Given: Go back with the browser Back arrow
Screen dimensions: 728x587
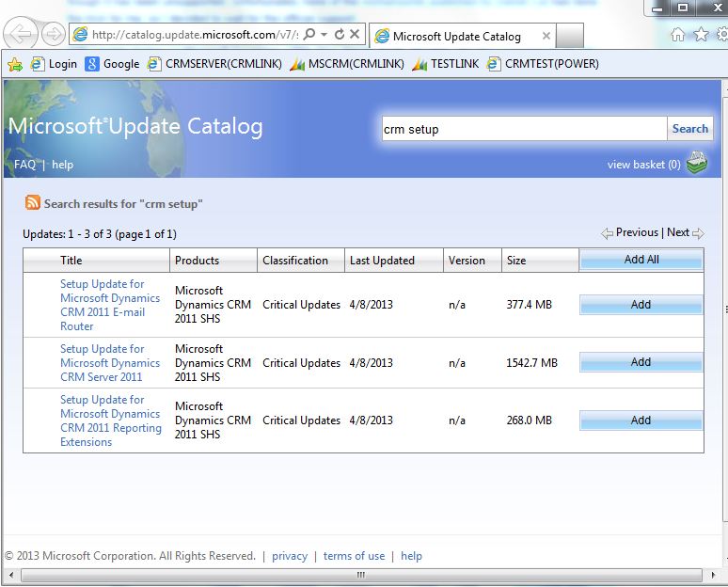Looking at the screenshot, I should (21, 34).
